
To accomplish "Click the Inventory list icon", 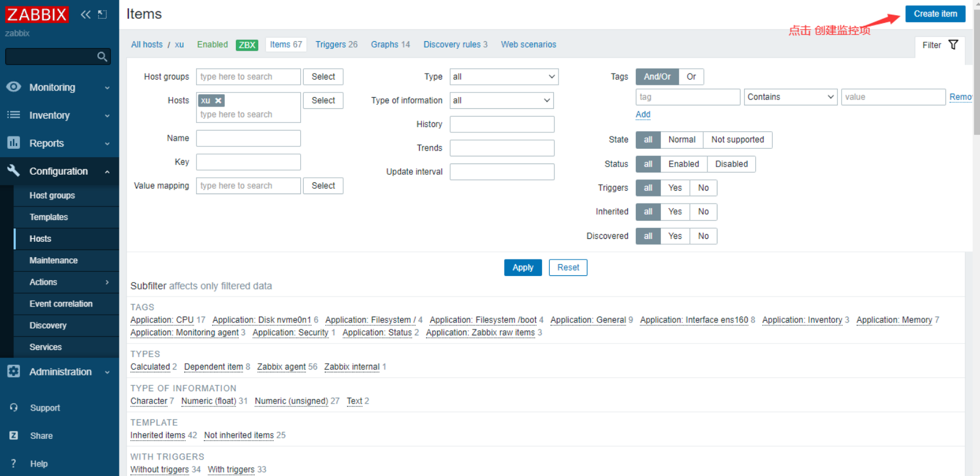I will click(14, 115).
